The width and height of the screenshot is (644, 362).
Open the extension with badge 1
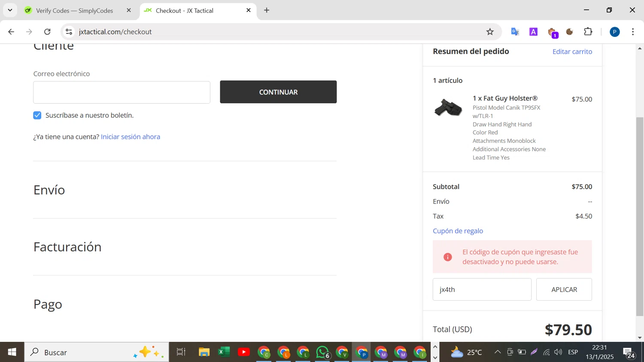[553, 32]
